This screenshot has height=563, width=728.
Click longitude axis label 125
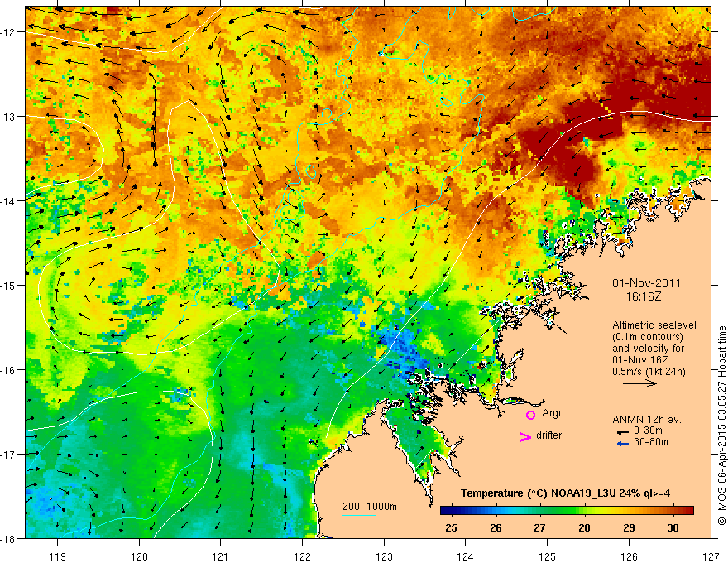548,556
